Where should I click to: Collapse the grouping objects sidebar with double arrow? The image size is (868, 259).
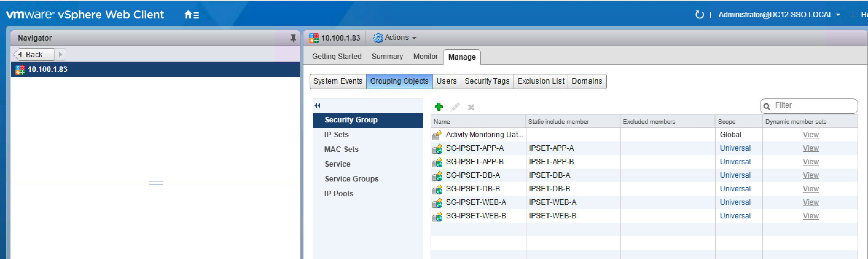click(x=317, y=106)
